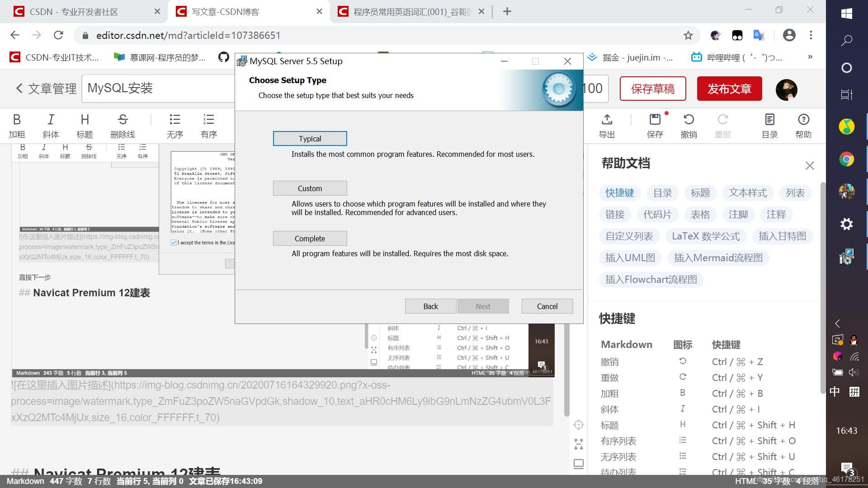Select the 表格 help tag
The height and width of the screenshot is (488, 868).
click(700, 215)
